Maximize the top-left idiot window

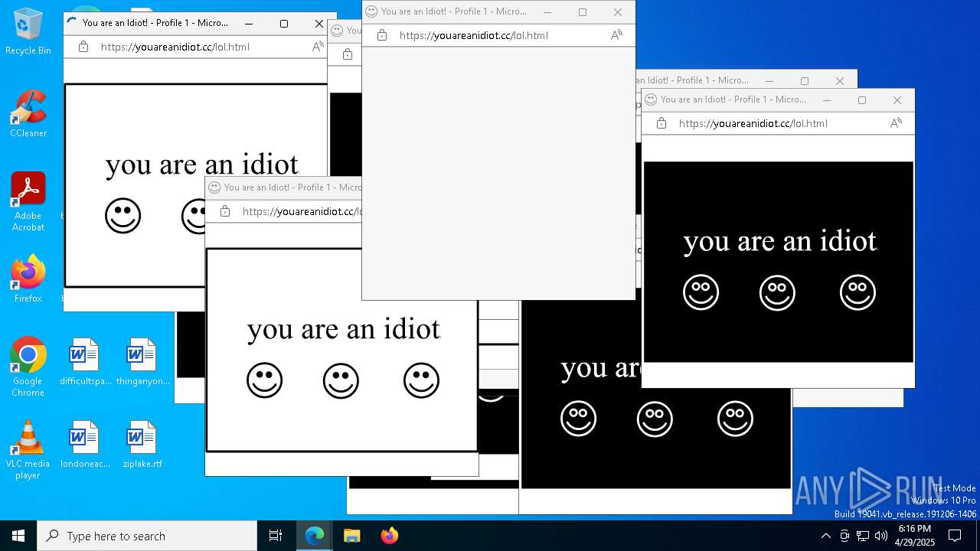pos(284,24)
